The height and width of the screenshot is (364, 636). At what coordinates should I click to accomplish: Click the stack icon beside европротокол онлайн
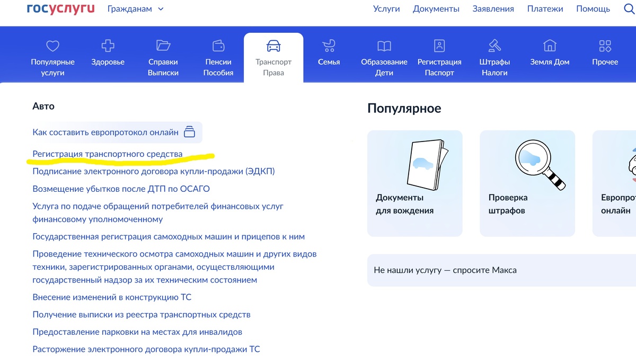click(189, 132)
